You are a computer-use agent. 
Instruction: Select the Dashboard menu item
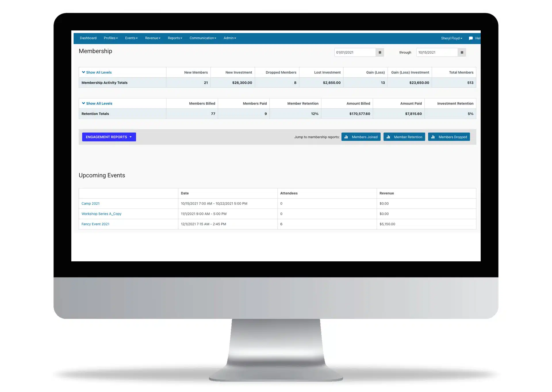click(x=88, y=38)
